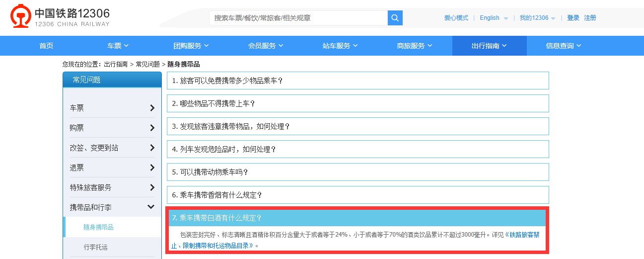
Task: Click the China Railway 12306 logo
Action: tap(60, 17)
